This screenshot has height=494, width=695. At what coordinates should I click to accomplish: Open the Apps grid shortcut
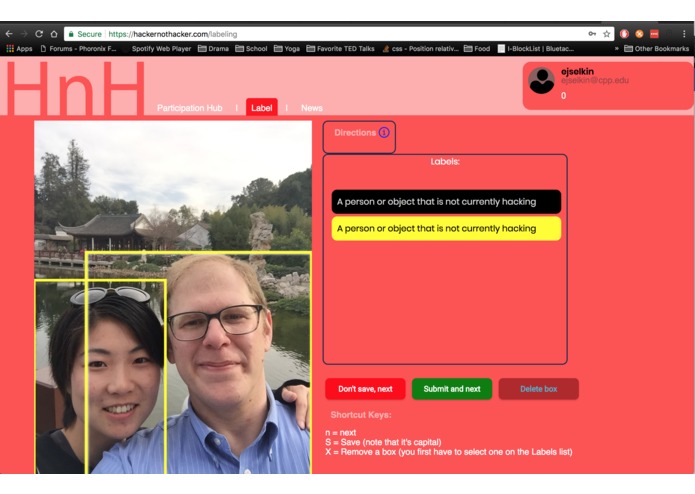click(19, 49)
